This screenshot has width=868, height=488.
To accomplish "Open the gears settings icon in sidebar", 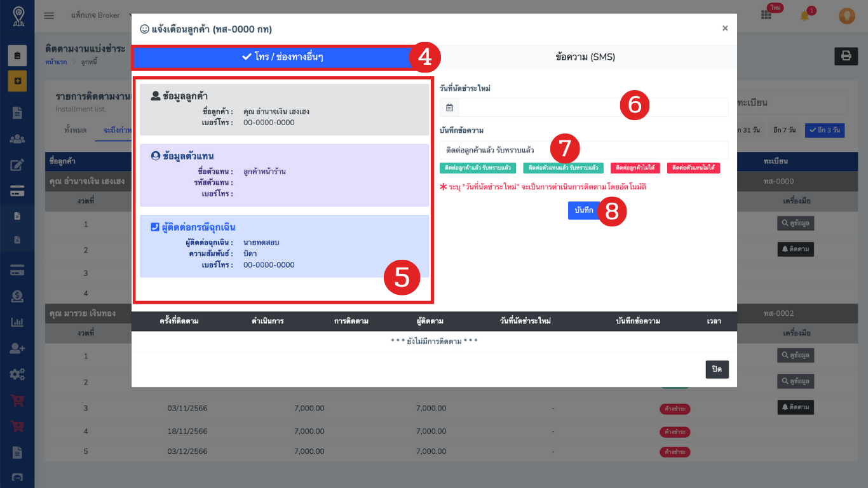I will point(17,374).
